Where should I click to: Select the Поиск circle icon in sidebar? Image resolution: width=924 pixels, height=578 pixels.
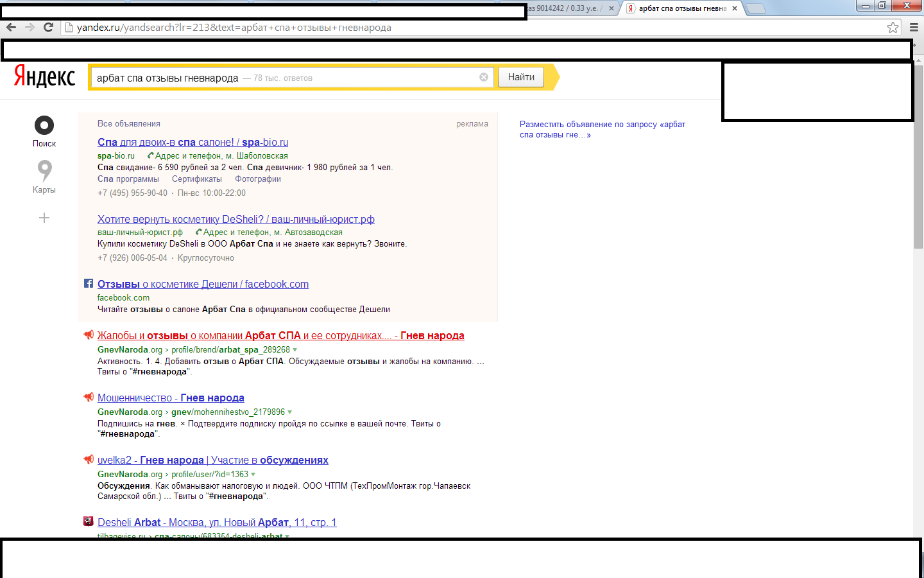point(44,125)
